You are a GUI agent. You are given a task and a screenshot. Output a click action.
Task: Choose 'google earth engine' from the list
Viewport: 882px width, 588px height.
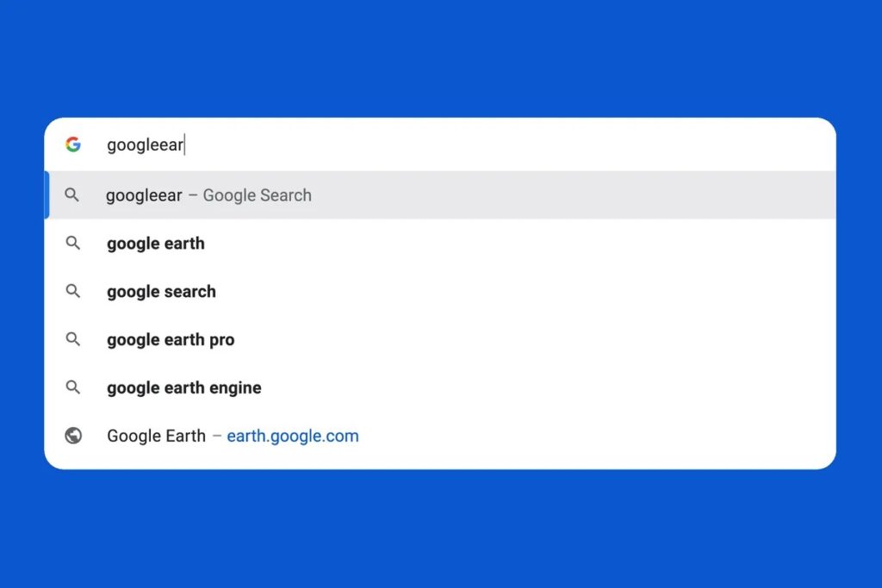pyautogui.click(x=183, y=387)
